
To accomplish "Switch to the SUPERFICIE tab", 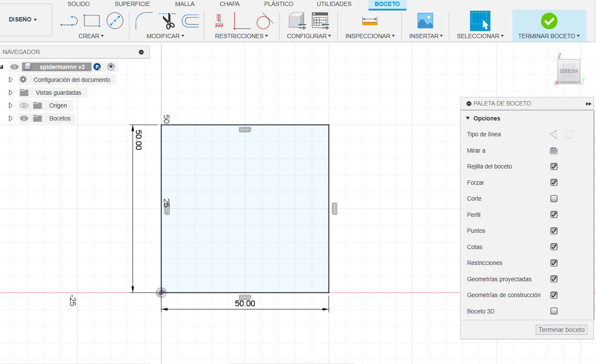I will 132,4.
